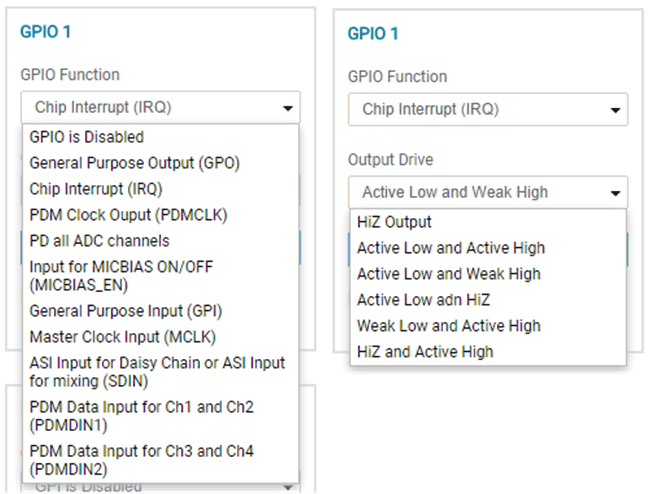
Task: Choose Input for MICBIAS ON/OFF option
Action: click(x=120, y=275)
